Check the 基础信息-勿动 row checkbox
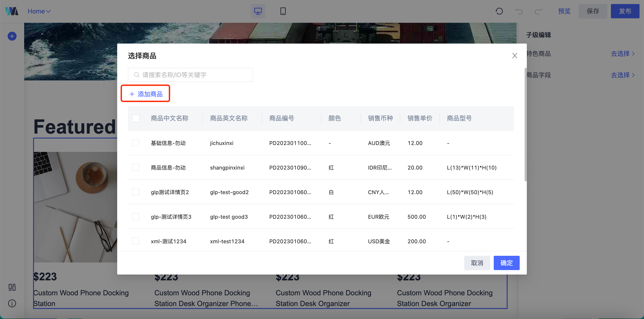Screen dimensions: 644x319 pos(136,143)
